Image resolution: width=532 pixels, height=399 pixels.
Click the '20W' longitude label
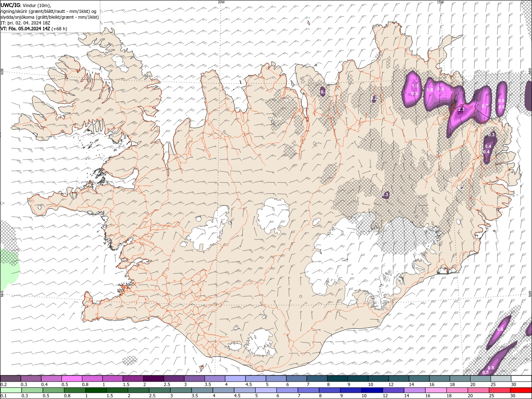221,2
